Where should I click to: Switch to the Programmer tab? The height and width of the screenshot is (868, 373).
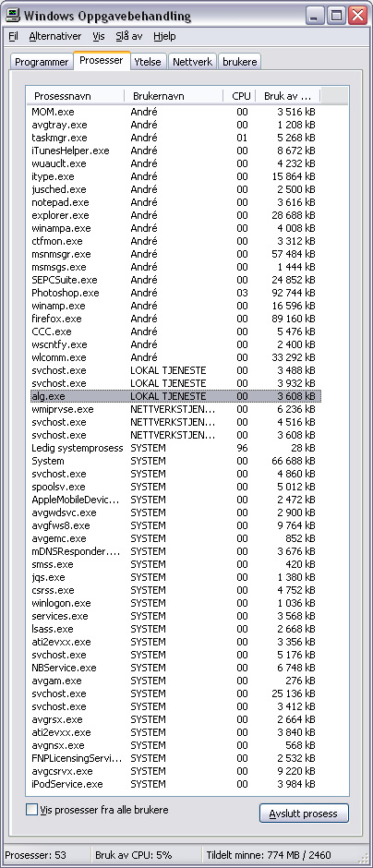click(42, 62)
